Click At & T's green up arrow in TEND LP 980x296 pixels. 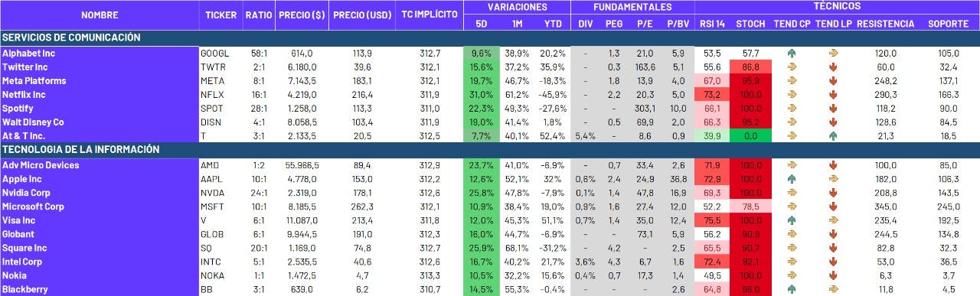[833, 136]
